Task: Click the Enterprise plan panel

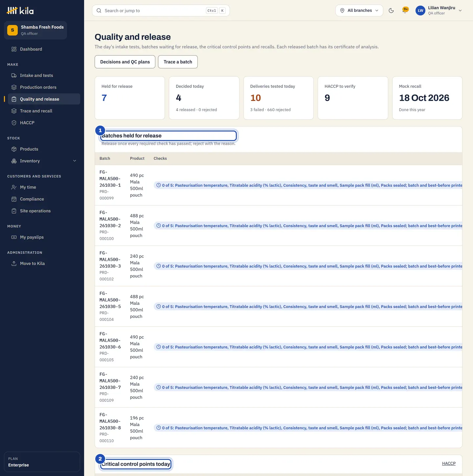Action: [42, 462]
